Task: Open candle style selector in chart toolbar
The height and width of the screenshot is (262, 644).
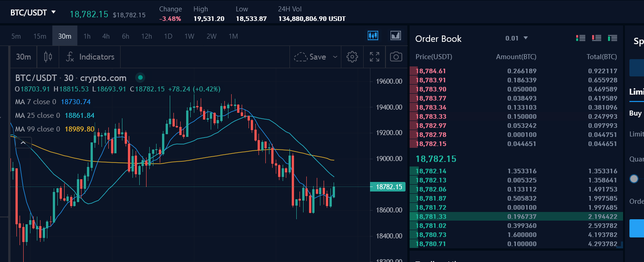Action: tap(48, 57)
